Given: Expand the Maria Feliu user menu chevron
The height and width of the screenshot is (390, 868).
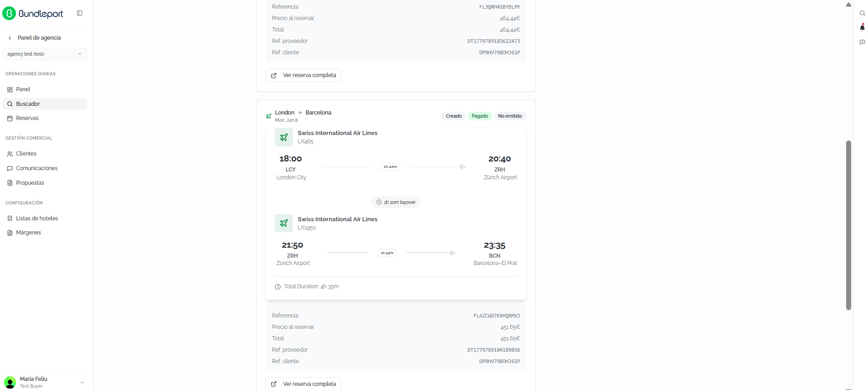Looking at the screenshot, I should pos(82,382).
